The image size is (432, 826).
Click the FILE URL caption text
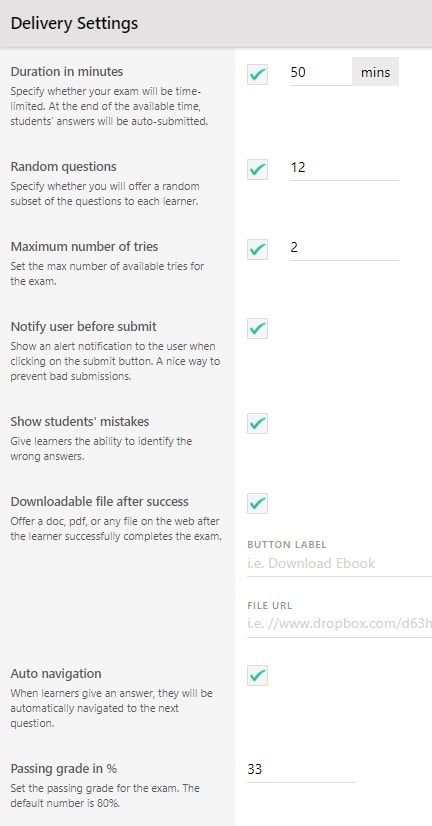click(x=270, y=605)
